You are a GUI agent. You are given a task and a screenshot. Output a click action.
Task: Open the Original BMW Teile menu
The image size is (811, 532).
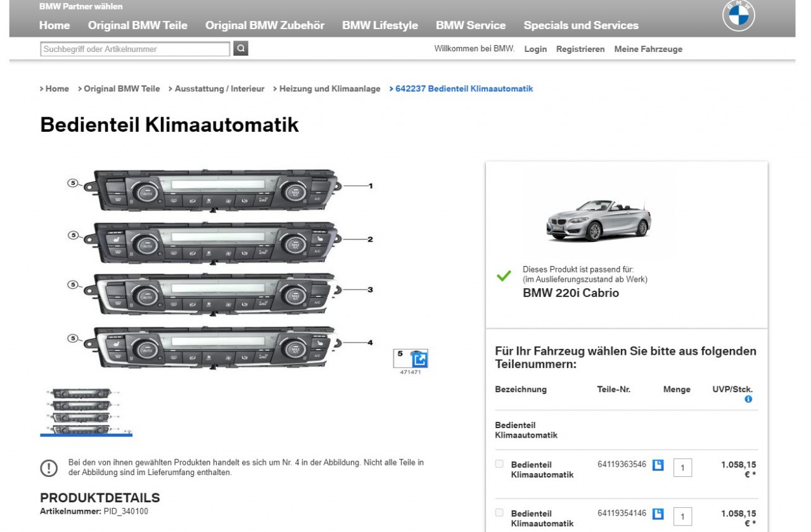(x=137, y=25)
